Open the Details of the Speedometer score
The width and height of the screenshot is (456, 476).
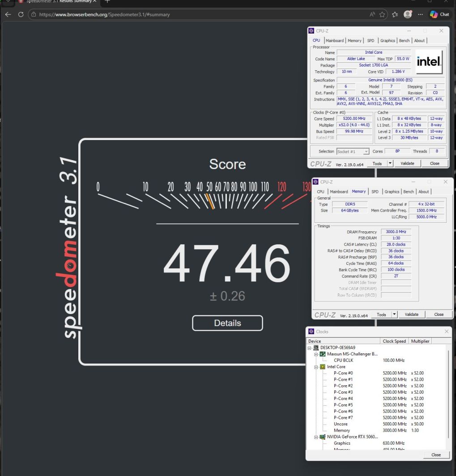227,323
